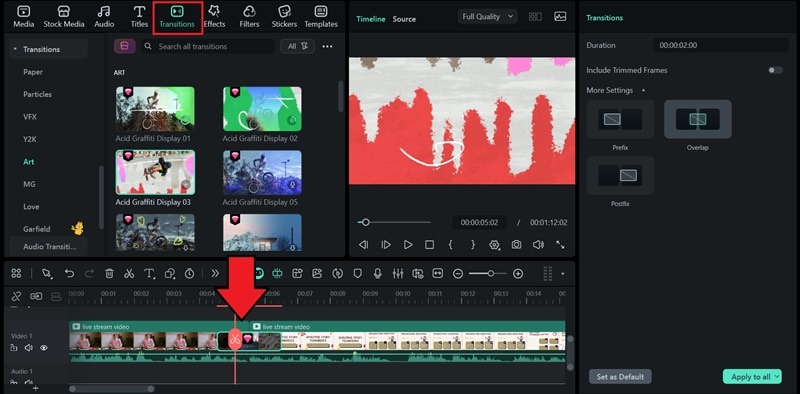The height and width of the screenshot is (394, 800).
Task: Select the Love transitions category
Action: point(31,207)
